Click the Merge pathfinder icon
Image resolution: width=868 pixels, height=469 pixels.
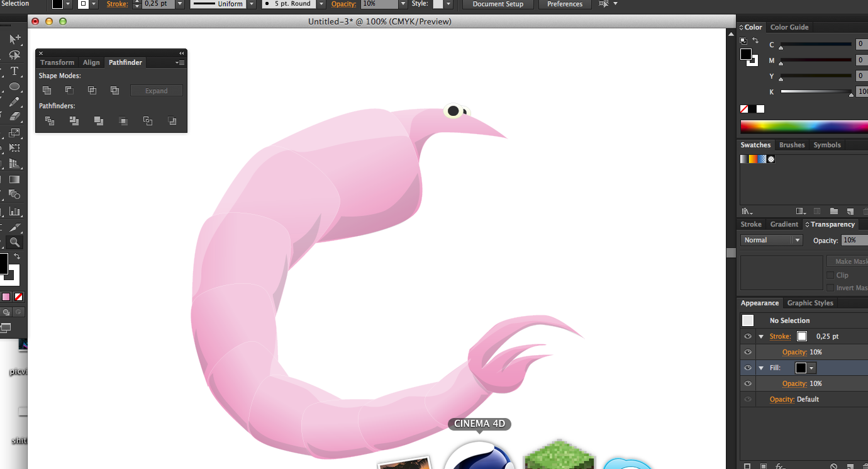pos(99,121)
